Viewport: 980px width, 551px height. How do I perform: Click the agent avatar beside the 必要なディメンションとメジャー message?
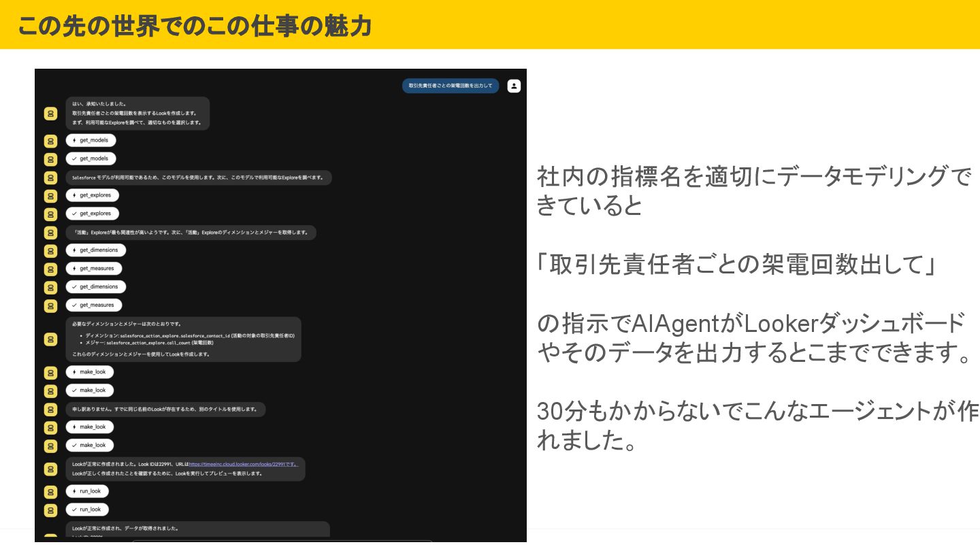click(50, 339)
